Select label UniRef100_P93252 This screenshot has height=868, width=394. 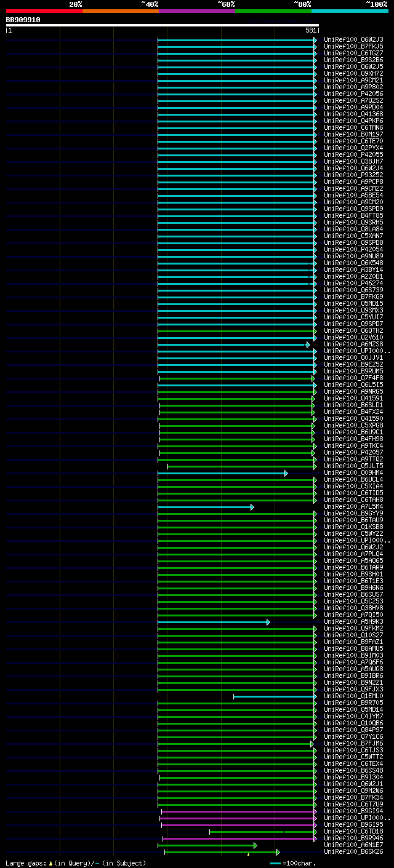(x=353, y=175)
